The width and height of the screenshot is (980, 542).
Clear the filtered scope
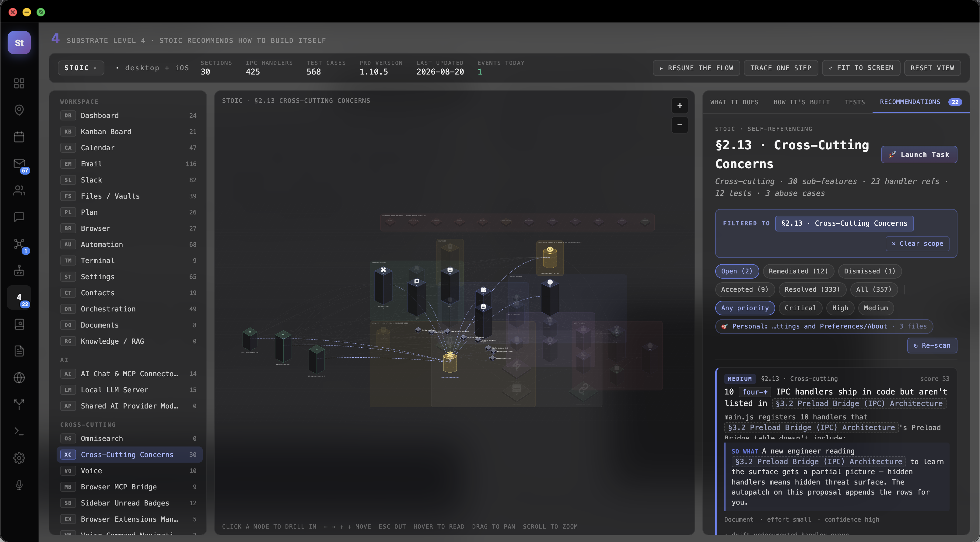[917, 244]
